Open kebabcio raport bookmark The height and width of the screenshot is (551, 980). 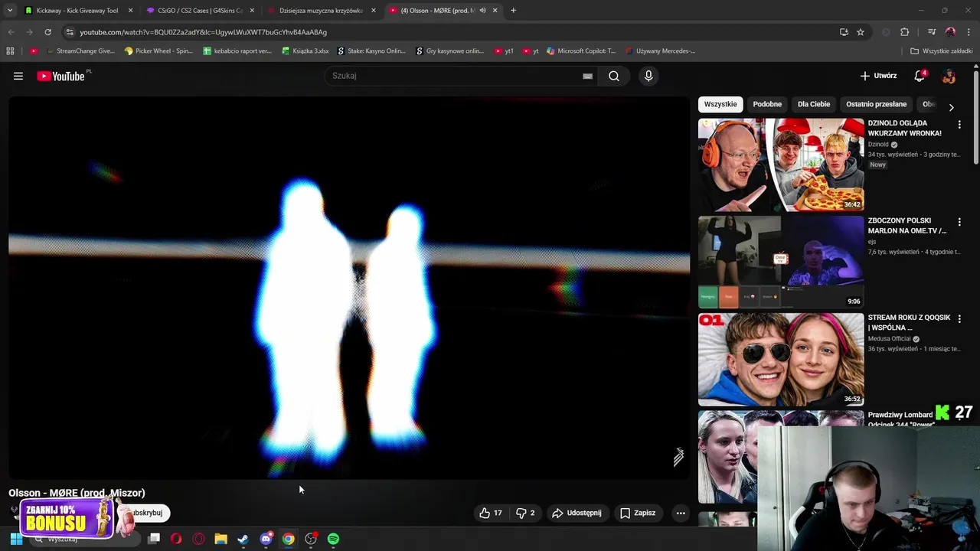click(237, 51)
